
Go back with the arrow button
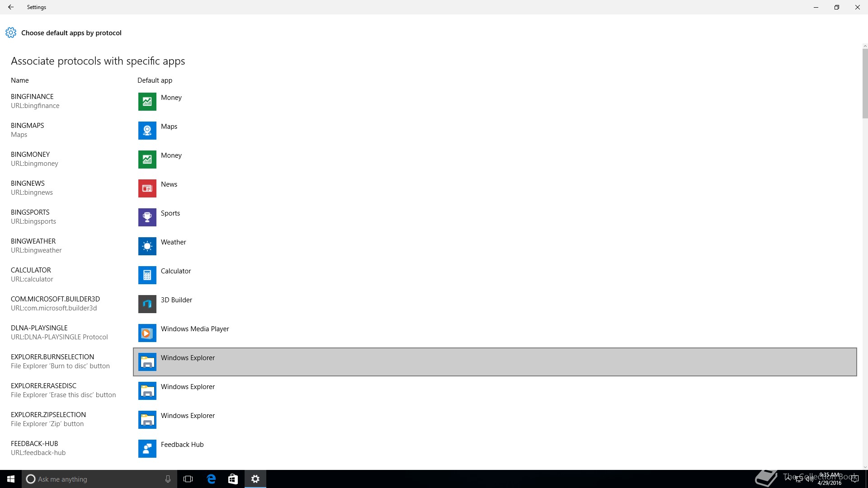pos(11,7)
